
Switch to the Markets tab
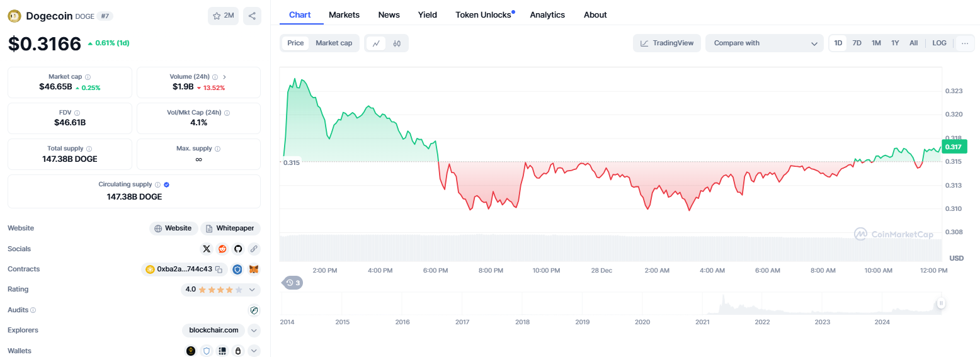tap(344, 14)
